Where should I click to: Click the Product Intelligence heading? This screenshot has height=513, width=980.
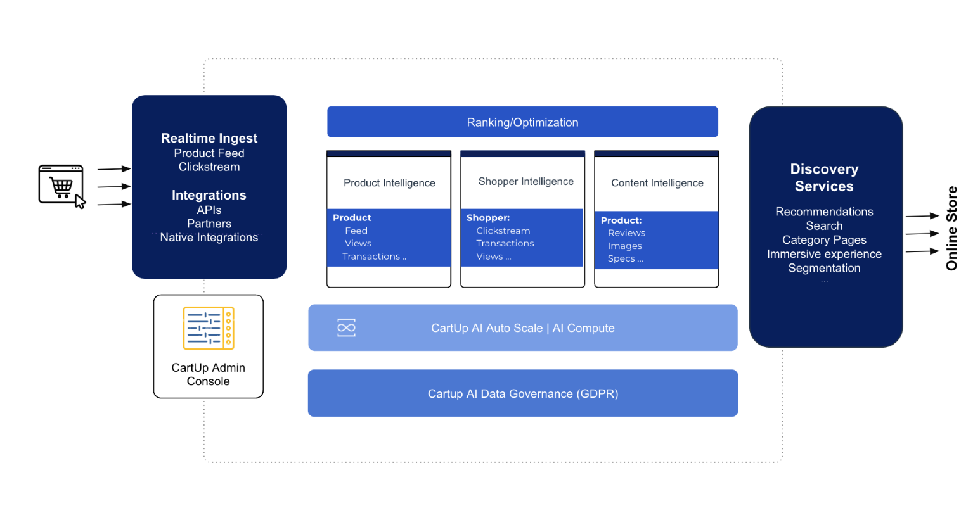(389, 183)
